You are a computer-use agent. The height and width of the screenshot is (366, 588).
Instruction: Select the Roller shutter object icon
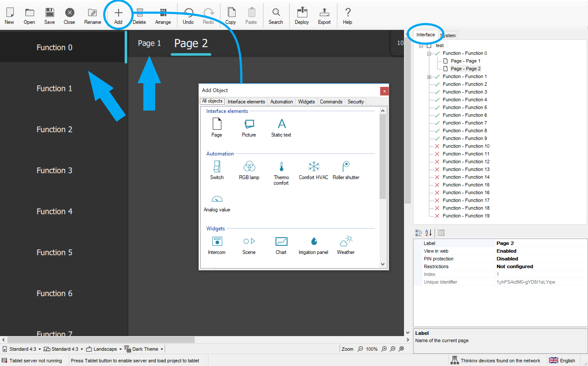coord(346,166)
